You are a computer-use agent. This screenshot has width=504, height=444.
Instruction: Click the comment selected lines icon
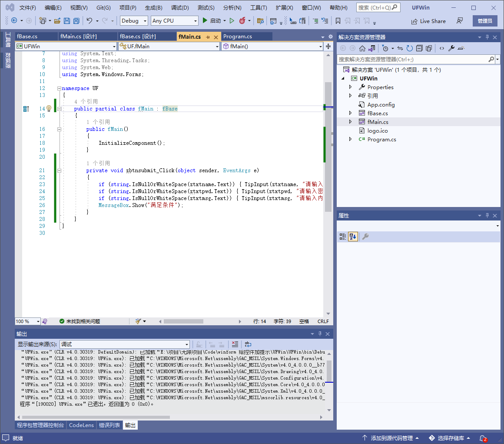315,21
